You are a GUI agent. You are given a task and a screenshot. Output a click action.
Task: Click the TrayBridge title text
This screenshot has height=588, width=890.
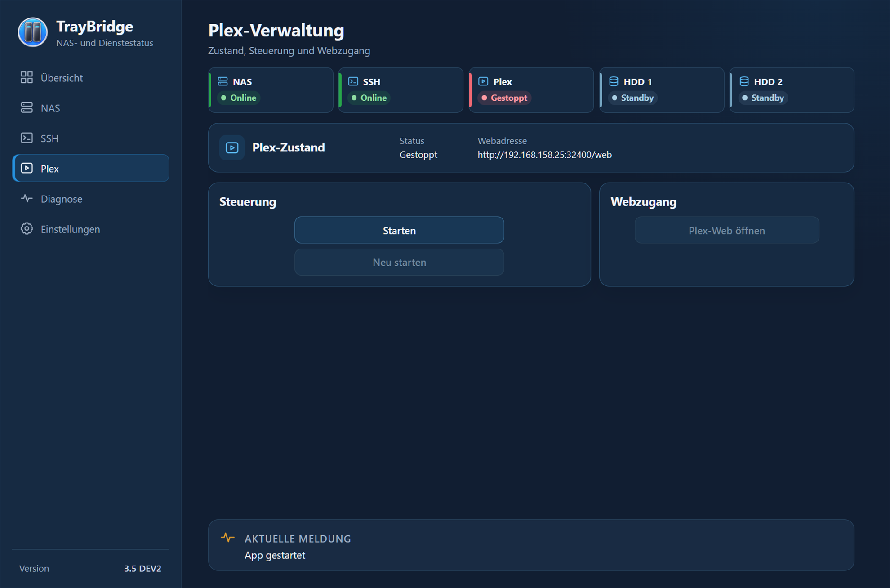(94, 27)
